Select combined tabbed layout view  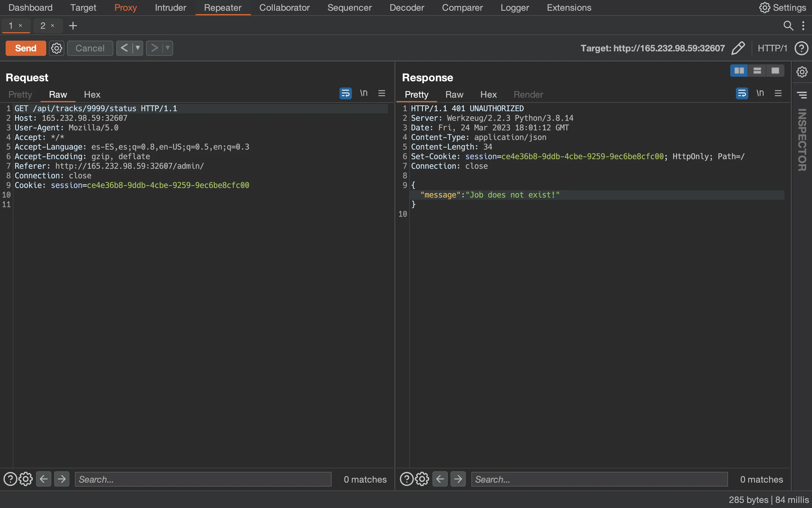775,71
